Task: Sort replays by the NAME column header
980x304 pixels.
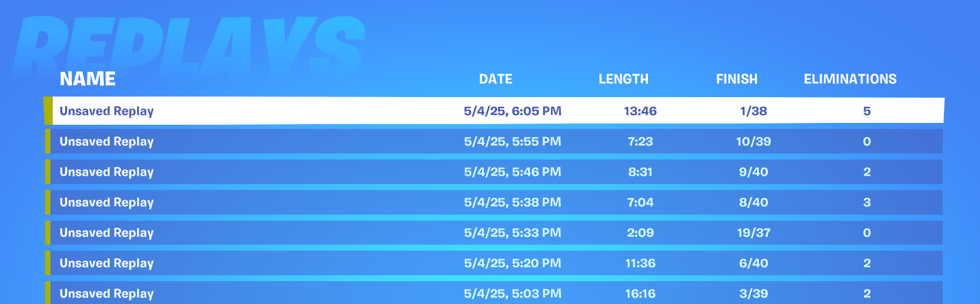Action: (88, 79)
